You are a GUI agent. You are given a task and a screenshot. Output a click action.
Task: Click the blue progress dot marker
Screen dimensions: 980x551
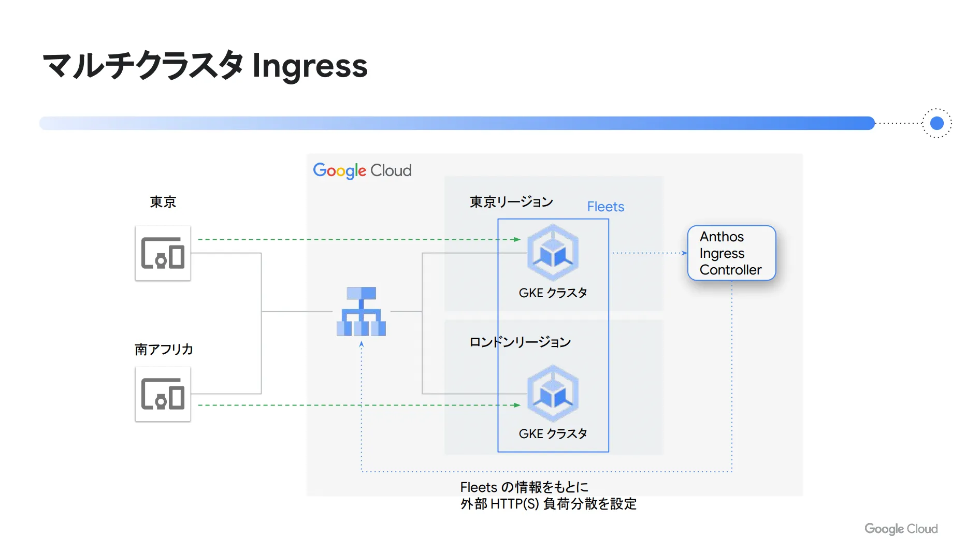[x=937, y=123]
